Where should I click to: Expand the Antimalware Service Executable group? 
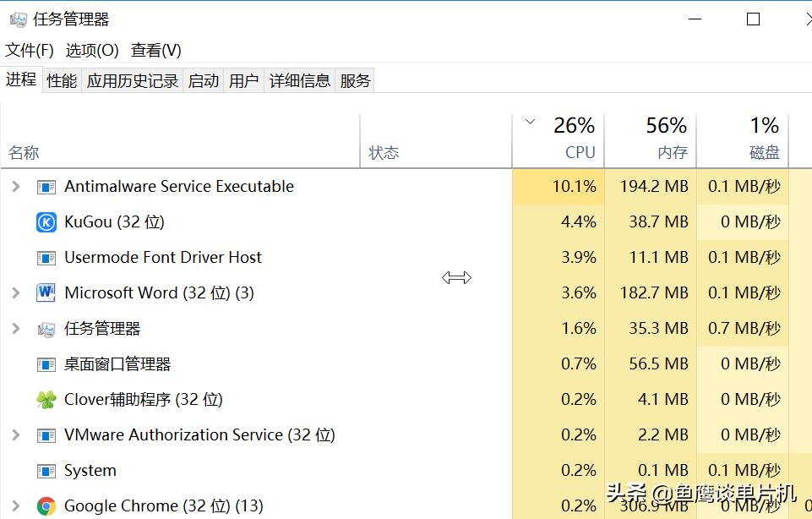15,187
